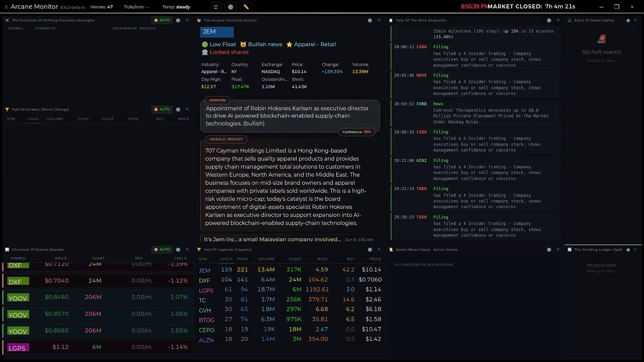Open the Robin Hoksnes Karlsen appointment news card

[x=290, y=116]
